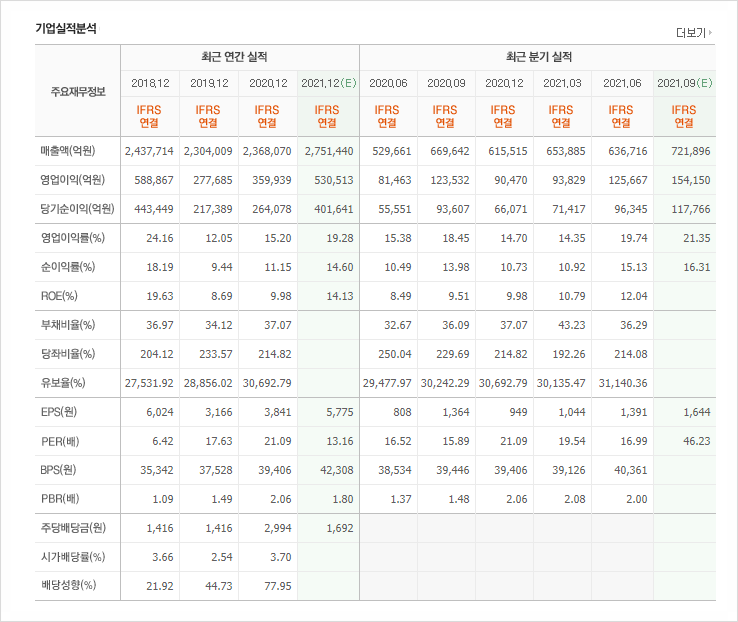Click the debt ratio value 43.23
Screen dimensions: 738x622
571,326
